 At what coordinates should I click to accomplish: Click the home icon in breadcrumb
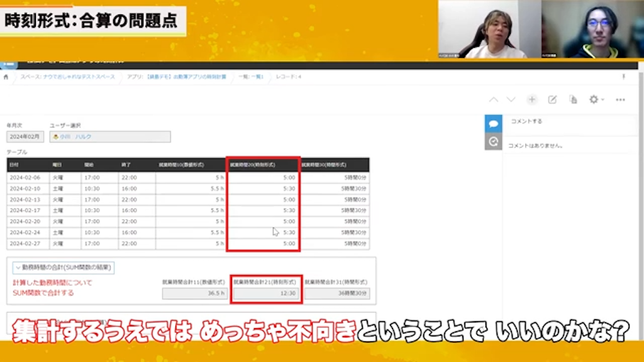click(x=6, y=77)
